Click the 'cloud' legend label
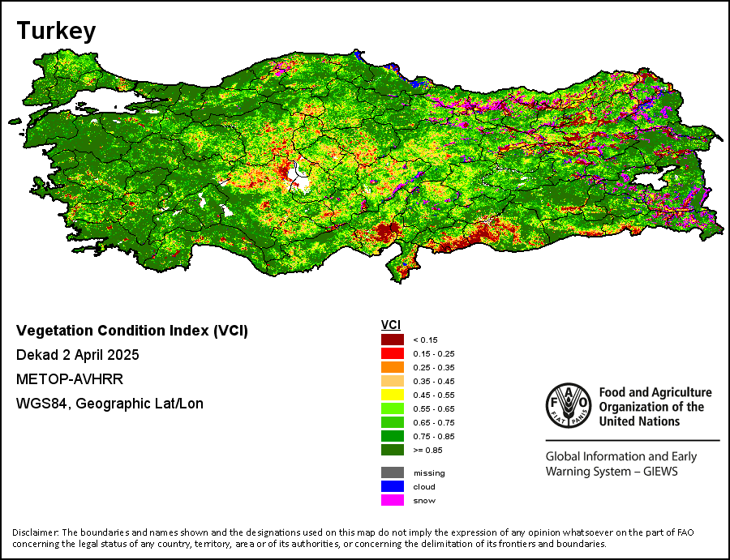Image resolution: width=730 pixels, height=560 pixels. tap(424, 487)
